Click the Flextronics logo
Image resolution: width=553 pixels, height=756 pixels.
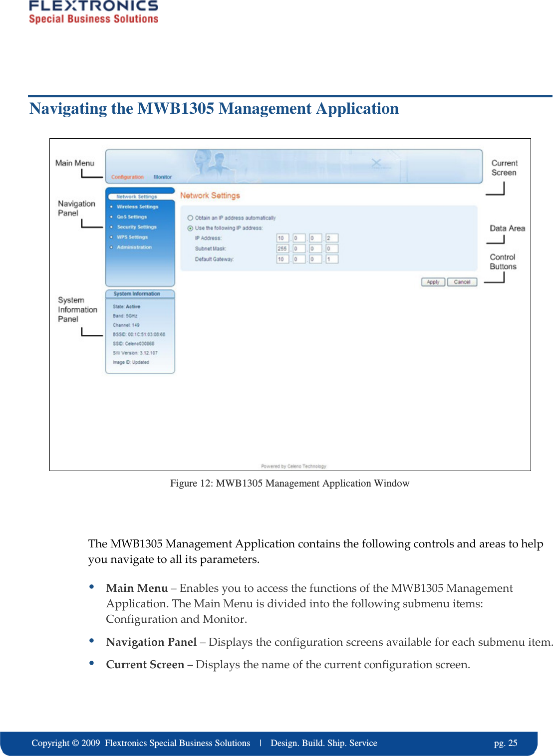[94, 11]
